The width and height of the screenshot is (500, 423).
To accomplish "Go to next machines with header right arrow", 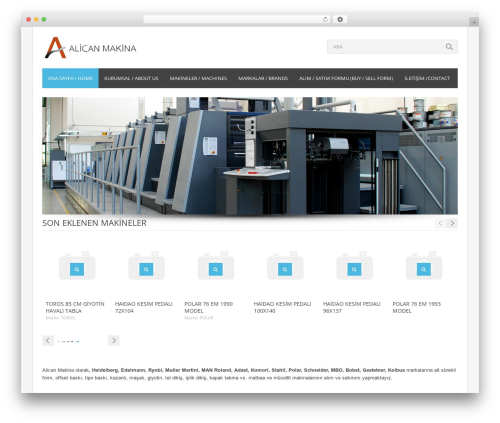I will pos(452,223).
